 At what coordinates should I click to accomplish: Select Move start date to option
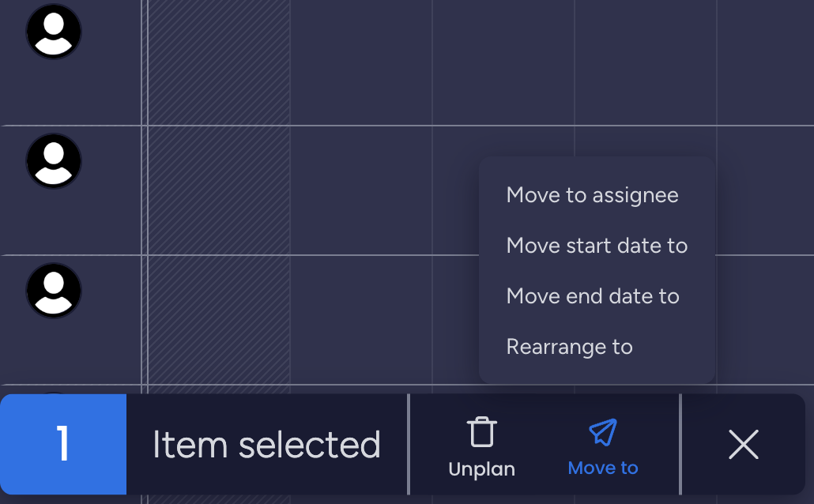pos(597,246)
